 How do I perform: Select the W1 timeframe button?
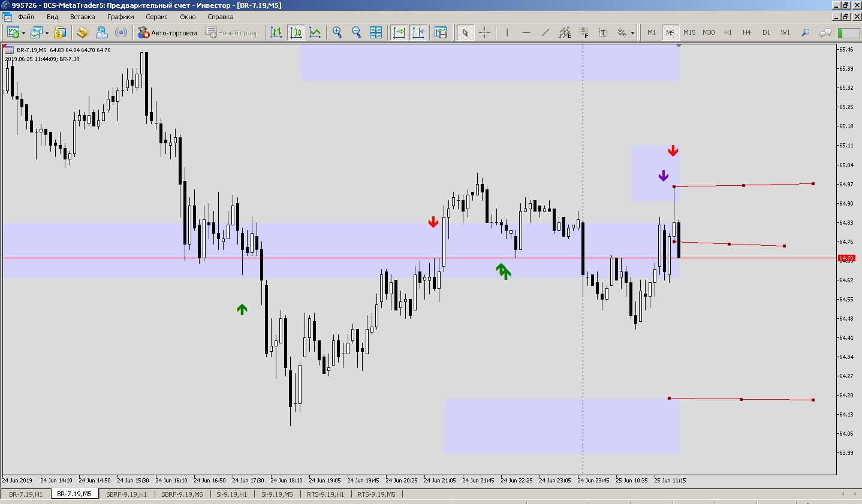coord(785,32)
